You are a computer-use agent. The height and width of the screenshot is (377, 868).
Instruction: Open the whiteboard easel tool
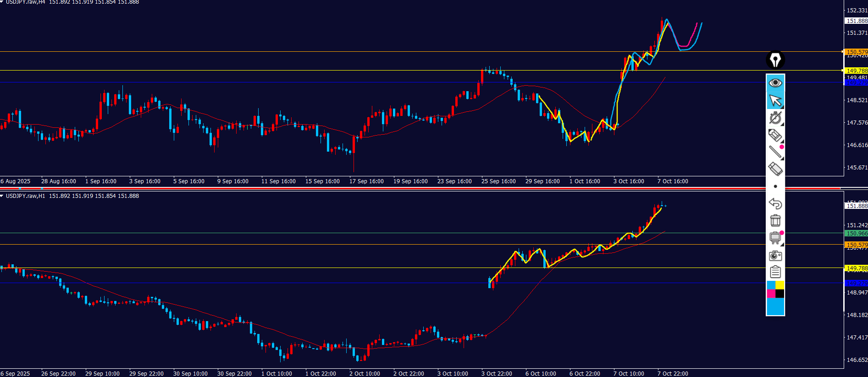click(775, 237)
